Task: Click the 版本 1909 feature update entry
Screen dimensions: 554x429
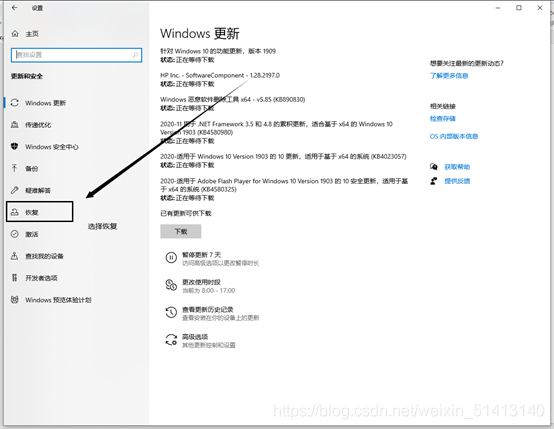Action: (x=218, y=55)
